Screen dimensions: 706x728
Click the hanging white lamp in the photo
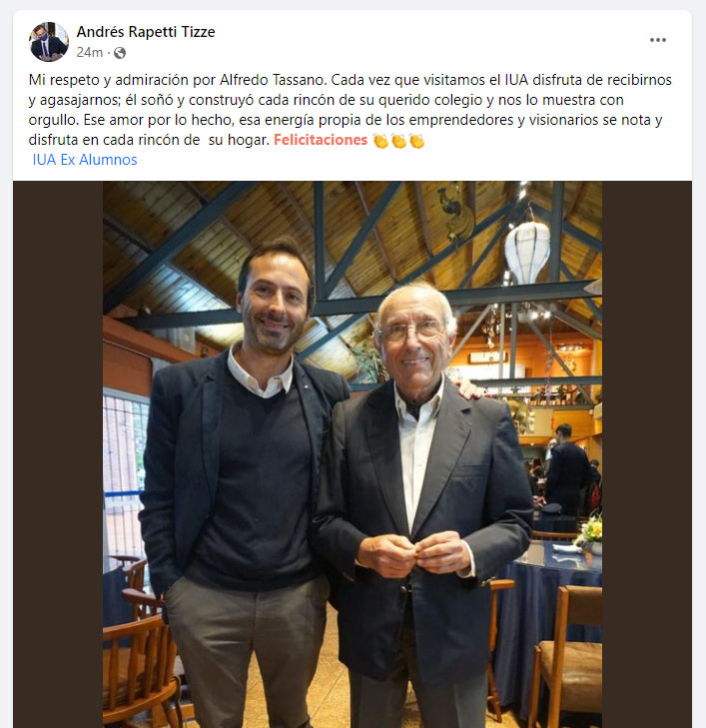click(x=527, y=252)
